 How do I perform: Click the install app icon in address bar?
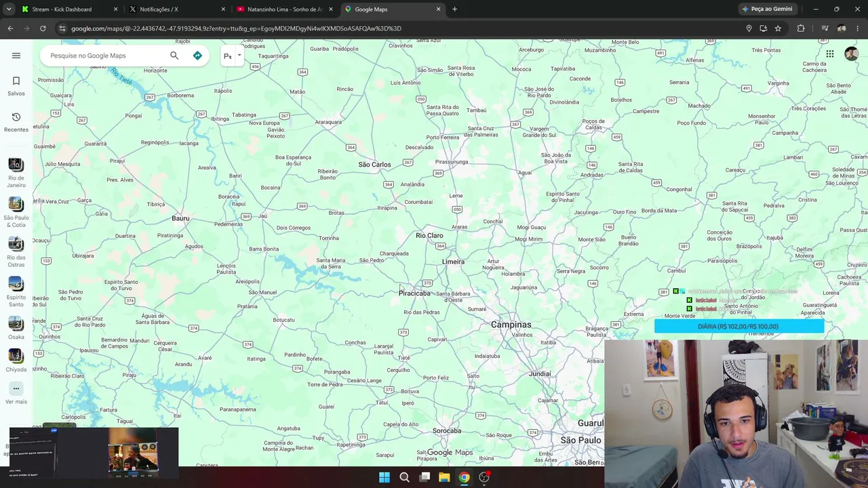pos(764,28)
